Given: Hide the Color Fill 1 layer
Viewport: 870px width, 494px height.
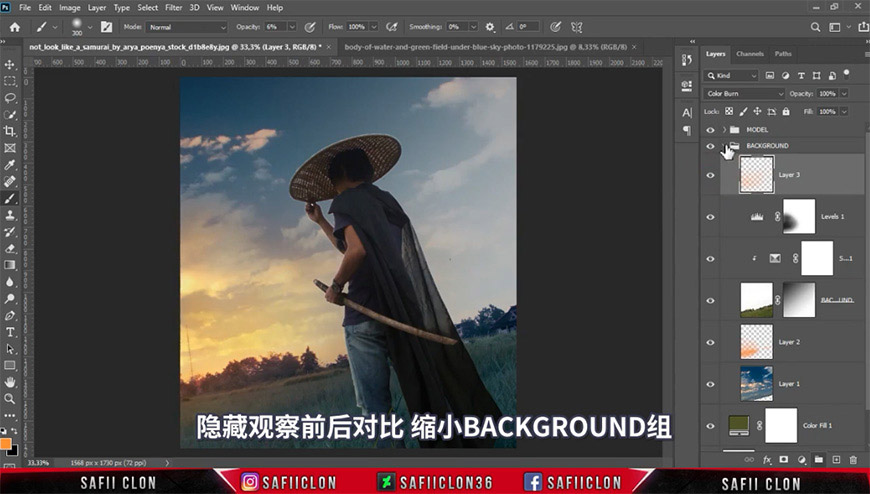Looking at the screenshot, I should [710, 426].
